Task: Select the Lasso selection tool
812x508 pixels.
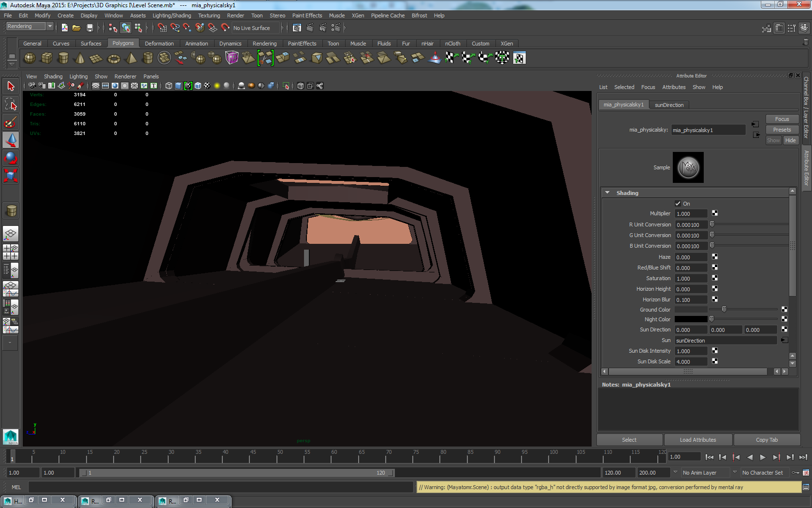Action: (11, 104)
